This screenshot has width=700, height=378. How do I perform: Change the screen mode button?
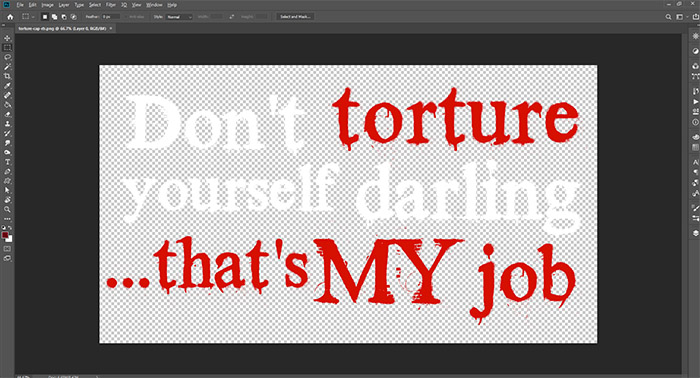coord(7,258)
